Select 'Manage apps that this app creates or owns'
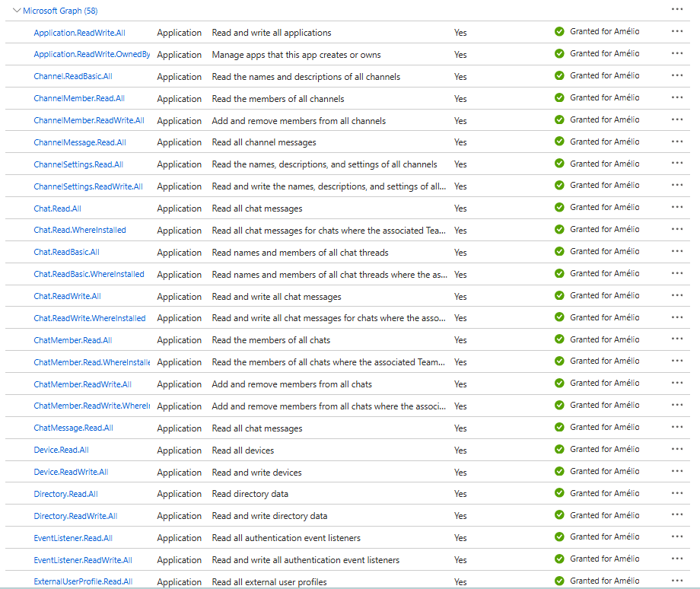 297,55
